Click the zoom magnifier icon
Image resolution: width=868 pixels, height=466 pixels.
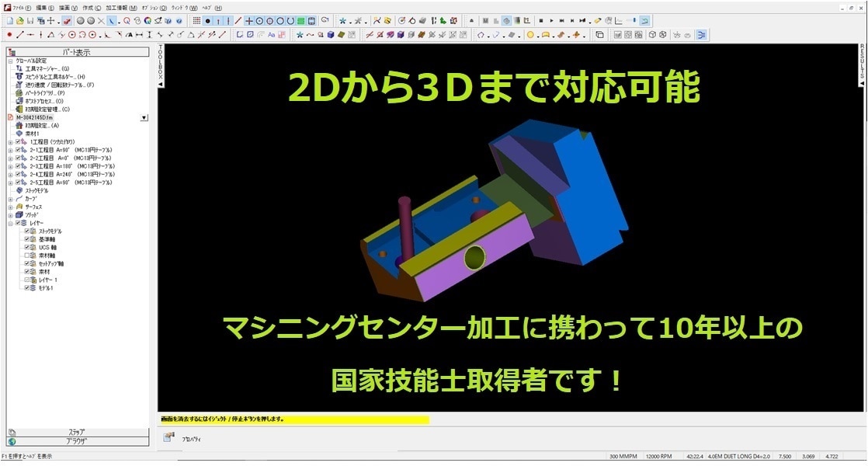[127, 20]
